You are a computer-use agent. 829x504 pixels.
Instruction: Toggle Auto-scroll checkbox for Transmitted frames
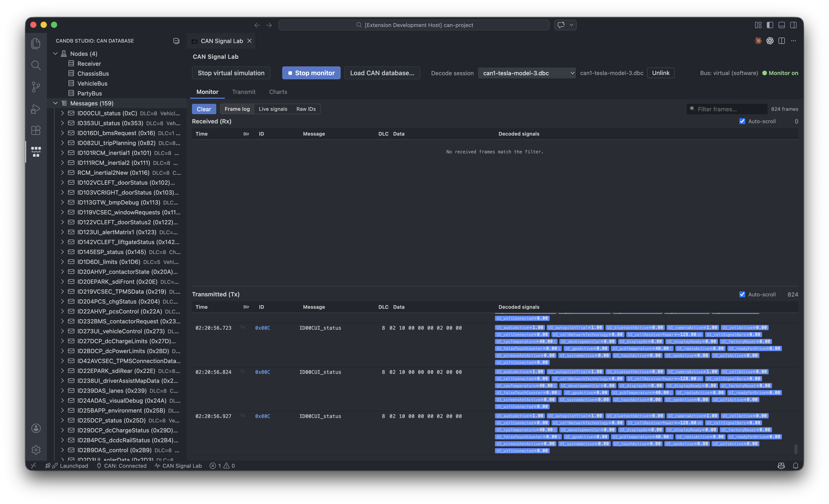742,294
